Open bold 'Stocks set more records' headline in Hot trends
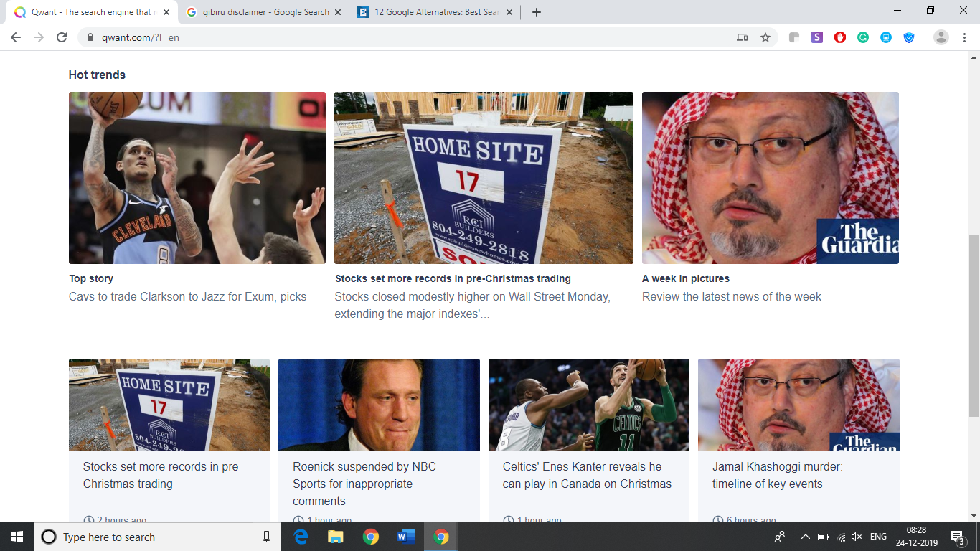 pos(453,278)
